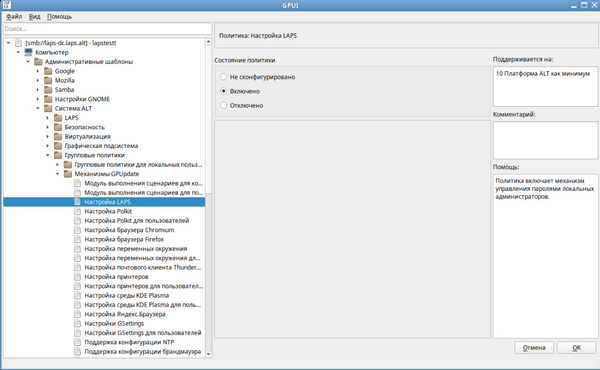Expand Групповые политики для локальных польз... arrow
Image resolution: width=600 pixels, height=370 pixels.
(x=57, y=165)
